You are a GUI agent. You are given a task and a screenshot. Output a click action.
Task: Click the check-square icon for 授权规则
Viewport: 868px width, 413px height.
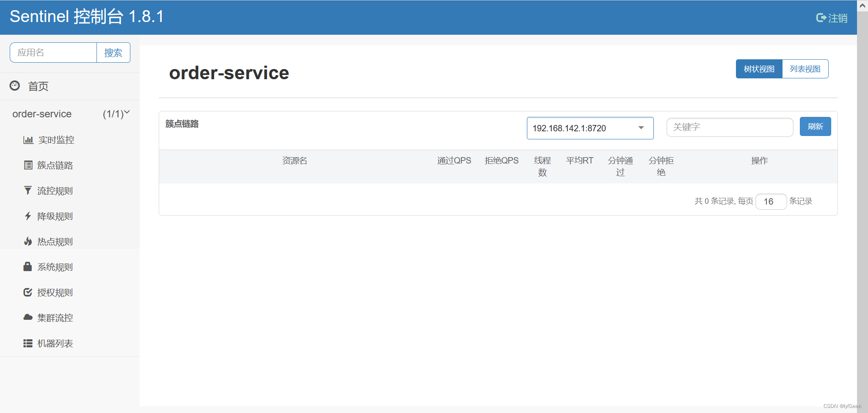[28, 292]
